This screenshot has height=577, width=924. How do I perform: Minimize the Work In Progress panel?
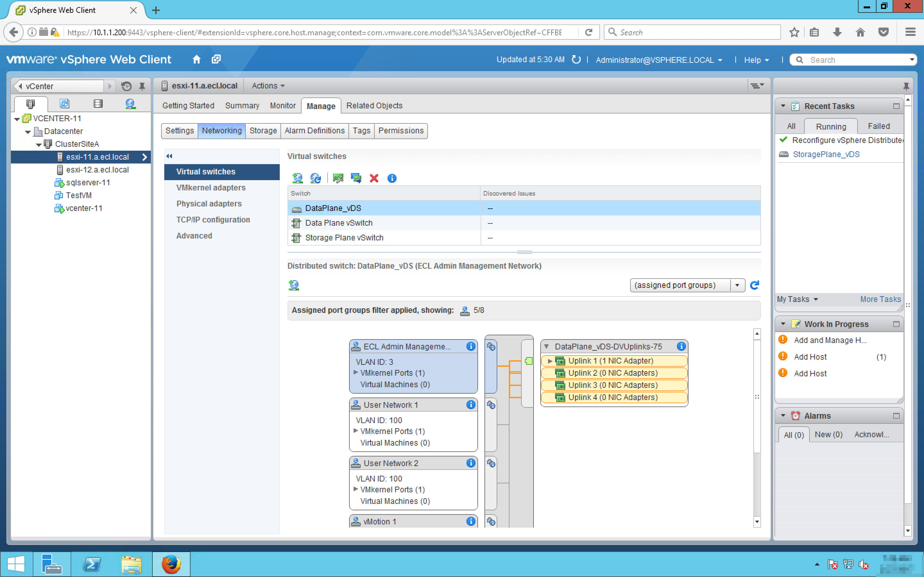click(896, 324)
